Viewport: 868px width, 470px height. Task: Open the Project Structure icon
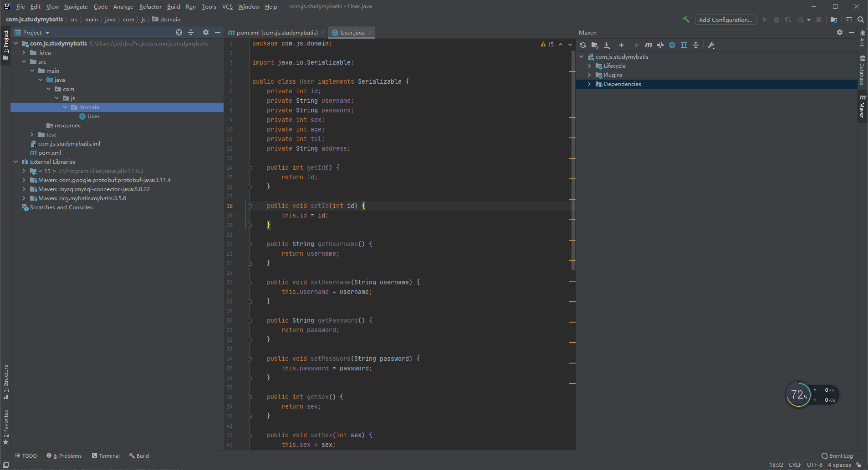pos(834,20)
